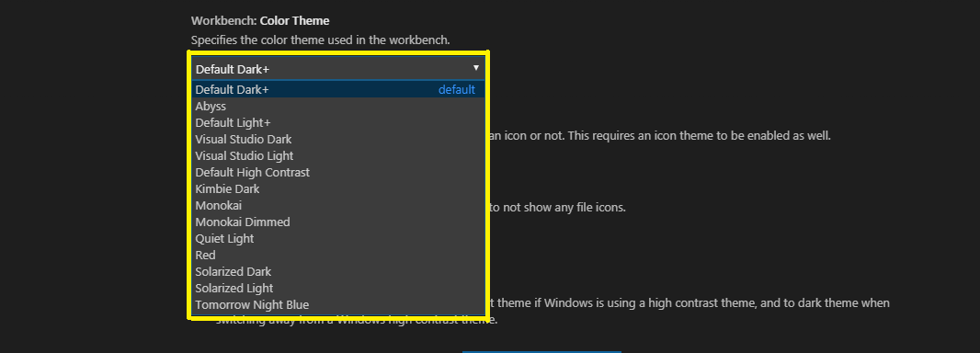The image size is (980, 353).
Task: Collapse the Color Theme dropdown arrow
Action: pyautogui.click(x=475, y=68)
